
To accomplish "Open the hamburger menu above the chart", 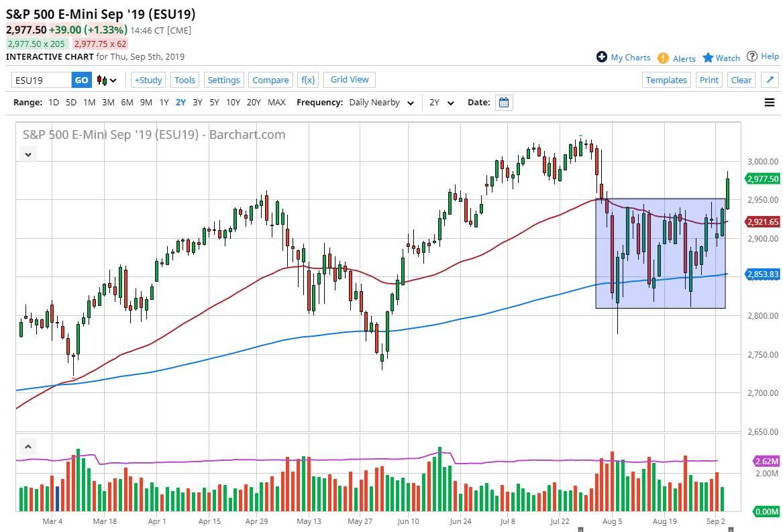I will click(x=769, y=102).
